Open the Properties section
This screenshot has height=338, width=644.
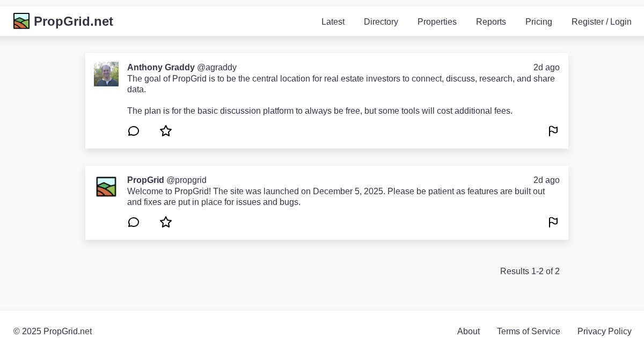[437, 21]
